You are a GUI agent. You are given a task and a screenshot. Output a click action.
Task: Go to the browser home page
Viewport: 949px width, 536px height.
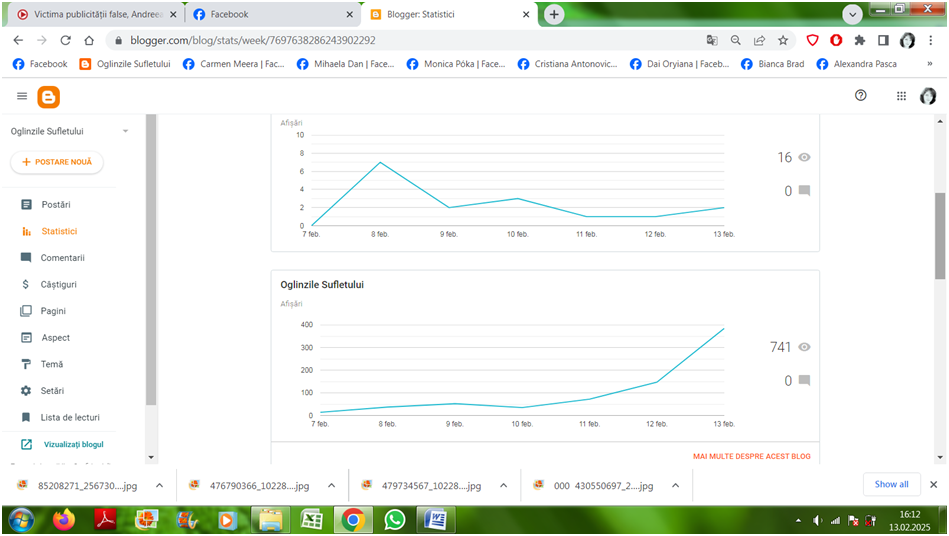point(89,40)
